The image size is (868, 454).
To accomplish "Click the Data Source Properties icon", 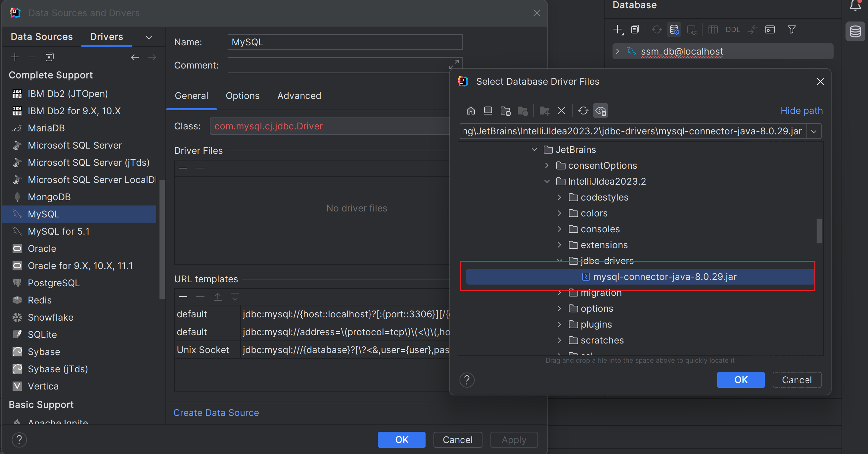I will click(674, 30).
